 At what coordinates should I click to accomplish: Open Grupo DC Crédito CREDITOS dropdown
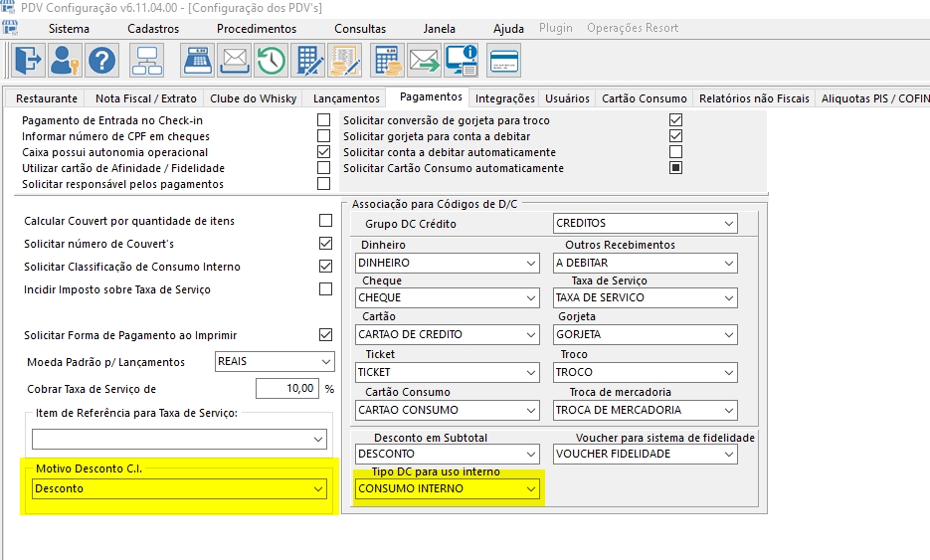[x=646, y=223]
